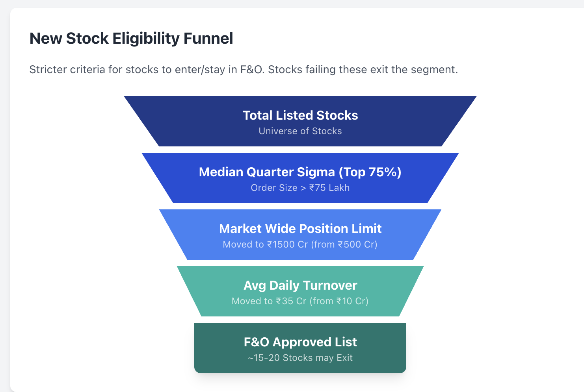This screenshot has height=392, width=584.
Task: Select the Total Listed Stocks funnel stage
Action: click(x=300, y=121)
